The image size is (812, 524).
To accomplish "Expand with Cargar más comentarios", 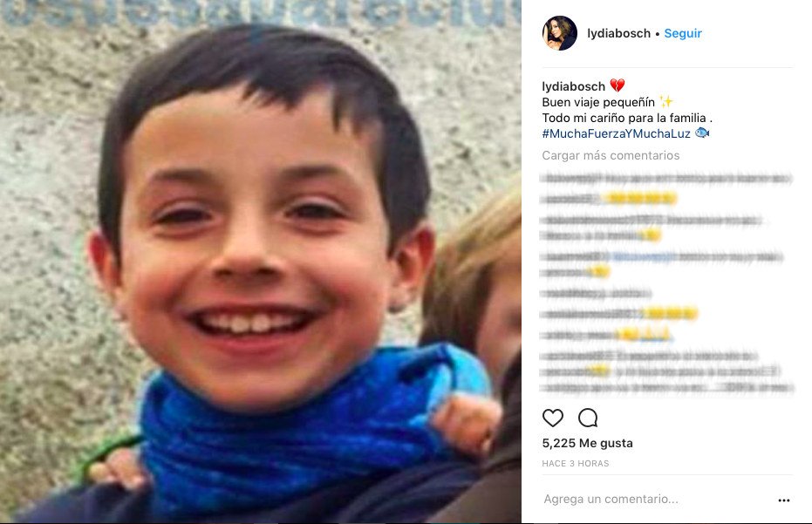I will coord(611,155).
